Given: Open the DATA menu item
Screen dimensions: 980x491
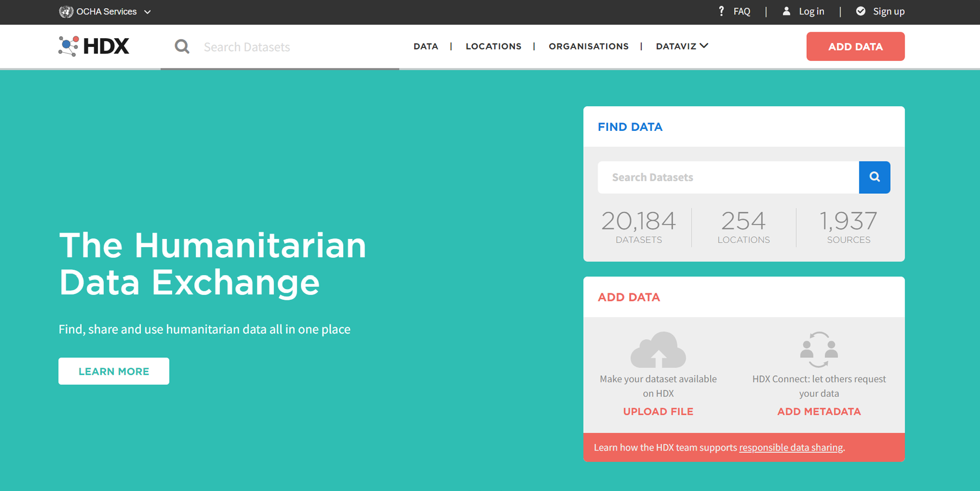Looking at the screenshot, I should [x=425, y=46].
